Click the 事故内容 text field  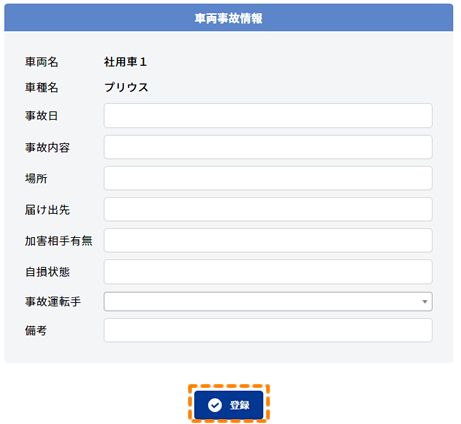coord(268,147)
